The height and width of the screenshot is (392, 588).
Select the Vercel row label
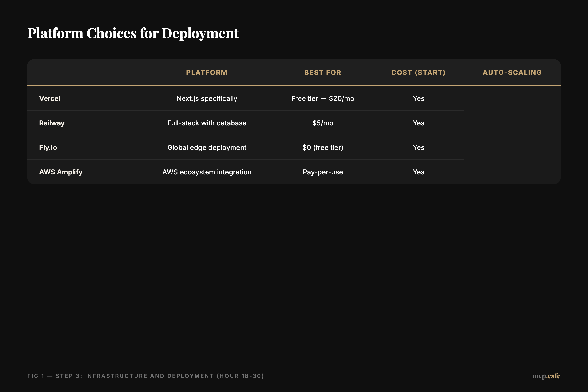(49, 98)
